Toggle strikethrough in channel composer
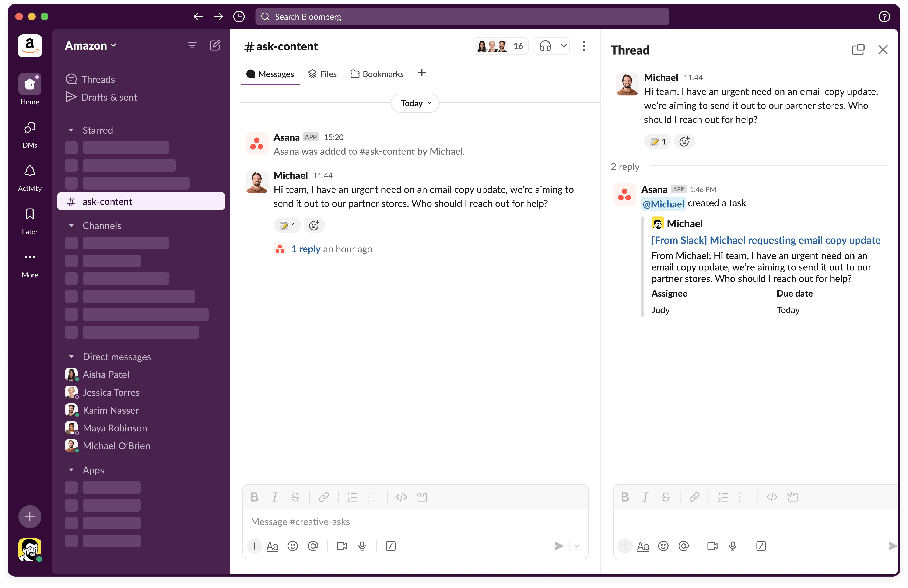908x588 pixels. point(295,497)
